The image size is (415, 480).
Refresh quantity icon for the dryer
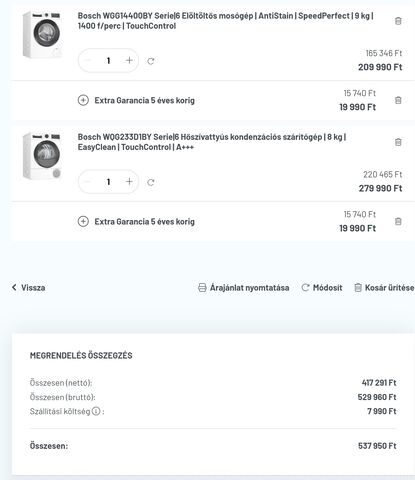(x=151, y=182)
